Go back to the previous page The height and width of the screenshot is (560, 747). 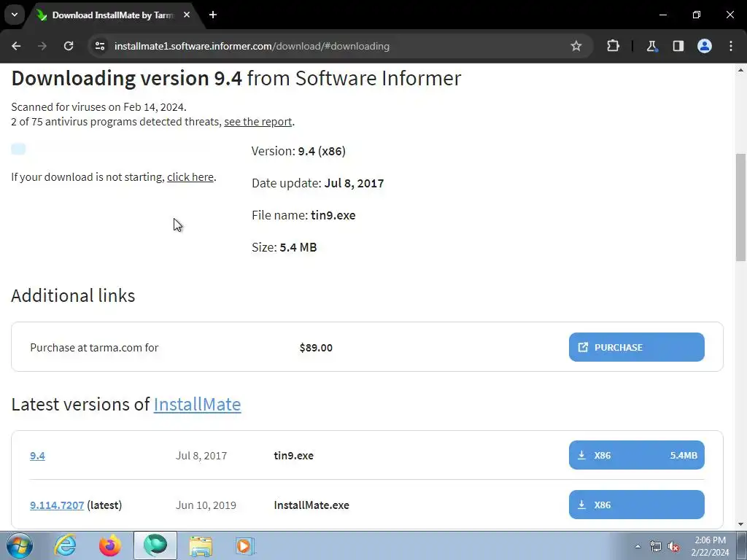[16, 46]
